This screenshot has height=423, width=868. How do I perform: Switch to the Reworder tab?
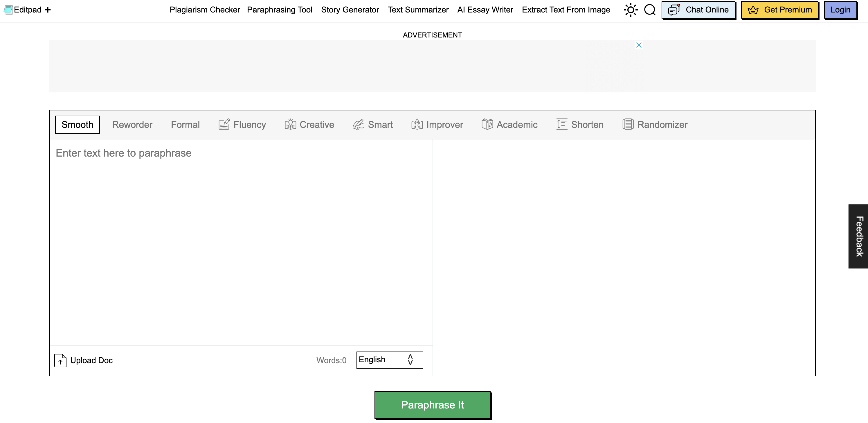click(x=132, y=125)
